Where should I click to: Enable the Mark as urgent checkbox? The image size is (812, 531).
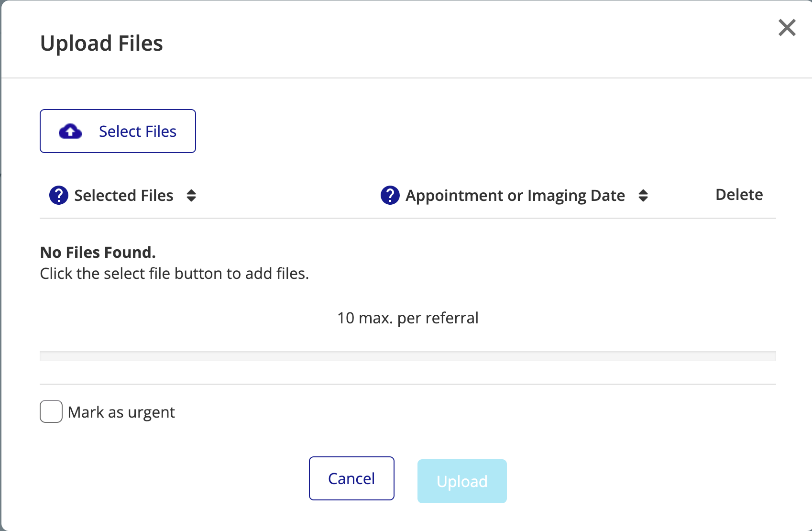(x=51, y=411)
